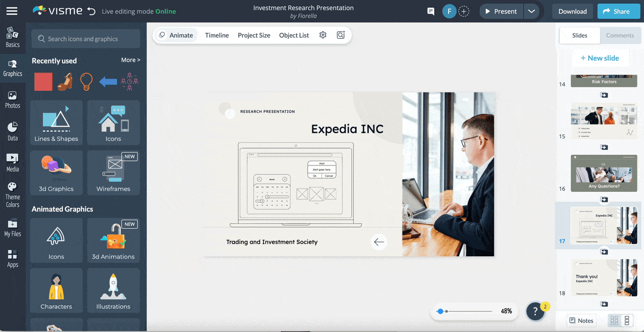
Task: Open the settings gear in toolbar
Action: [323, 35]
